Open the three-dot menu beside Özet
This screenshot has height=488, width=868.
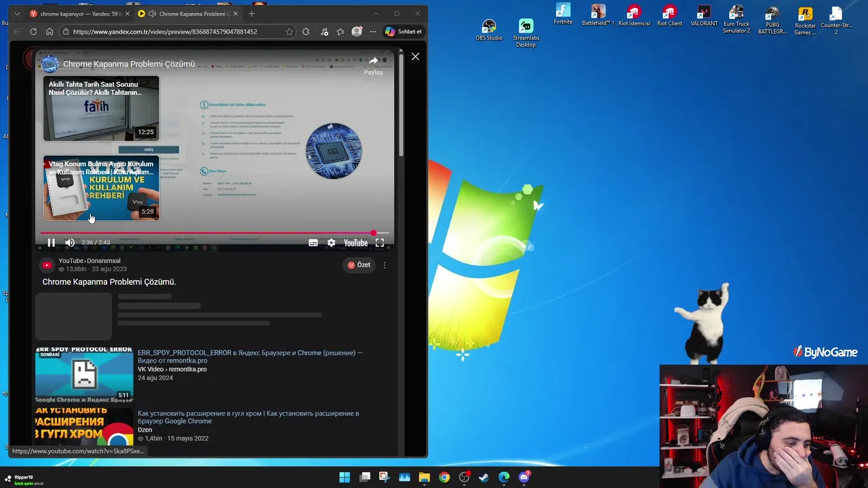[384, 265]
